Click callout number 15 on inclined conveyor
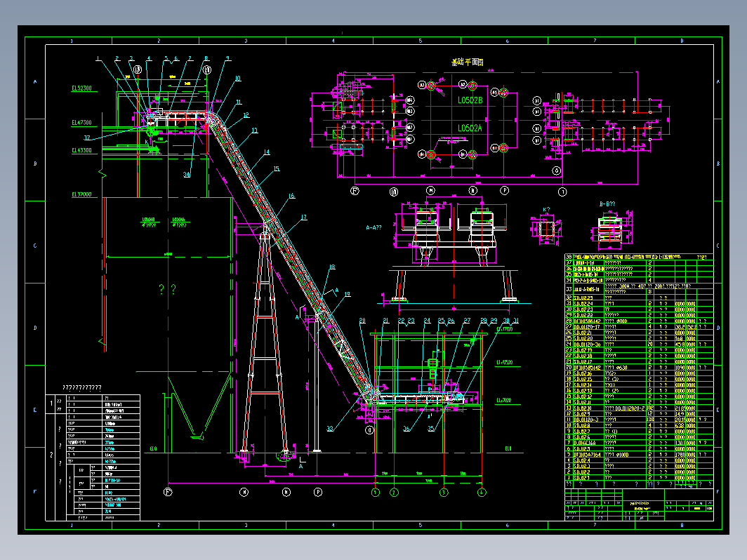Viewport: 747px width, 560px height. [x=277, y=168]
